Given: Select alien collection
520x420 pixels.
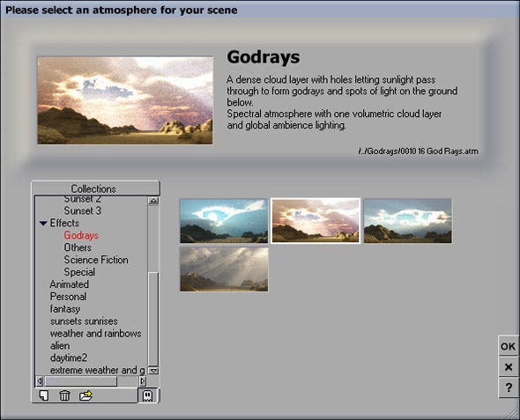Looking at the screenshot, I should (60, 345).
